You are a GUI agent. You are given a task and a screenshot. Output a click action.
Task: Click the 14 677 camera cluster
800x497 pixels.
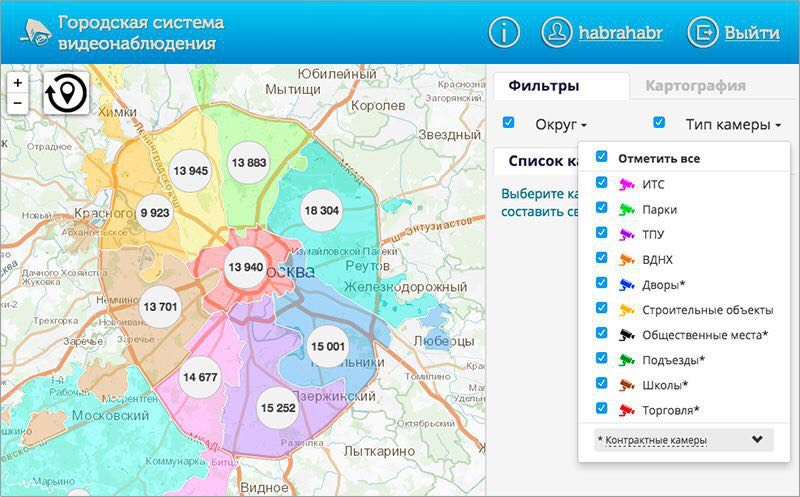point(200,377)
